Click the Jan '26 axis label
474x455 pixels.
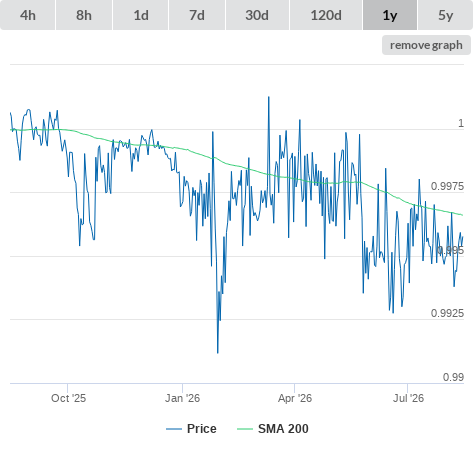(x=182, y=398)
